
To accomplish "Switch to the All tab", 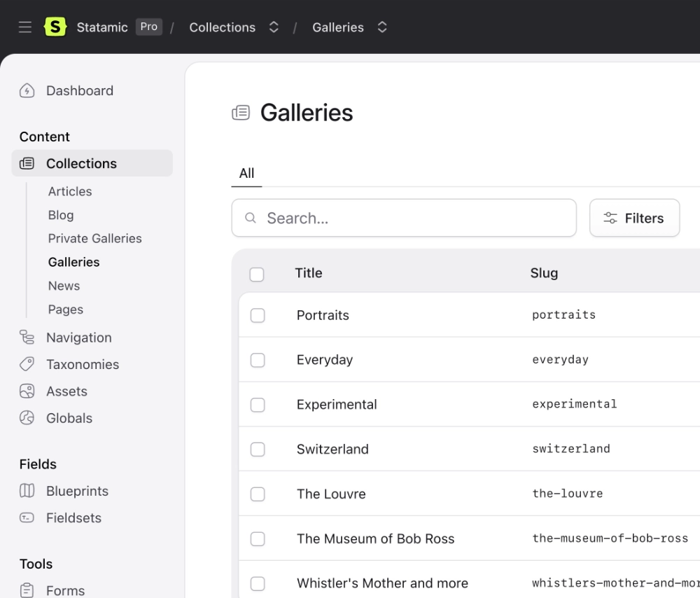I will (246, 173).
